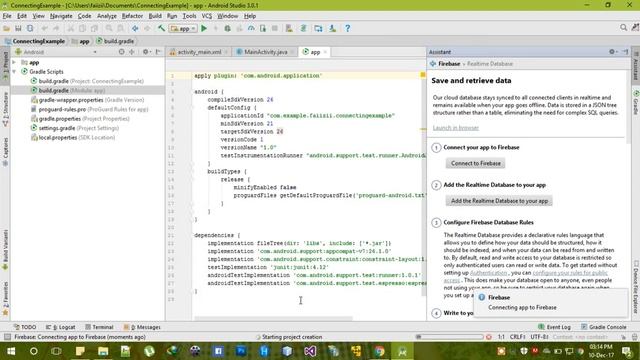Open the Help question mark icon
640x360 pixels.
(347, 29)
